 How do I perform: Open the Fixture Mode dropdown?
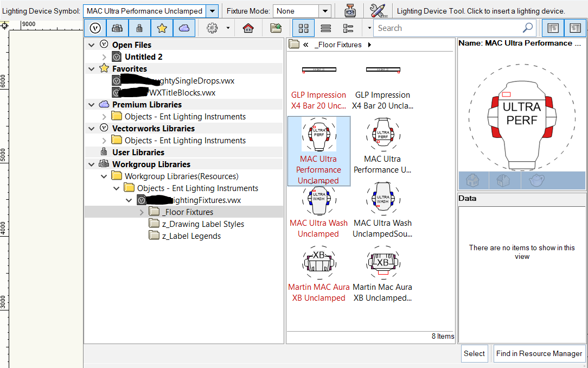coord(324,11)
